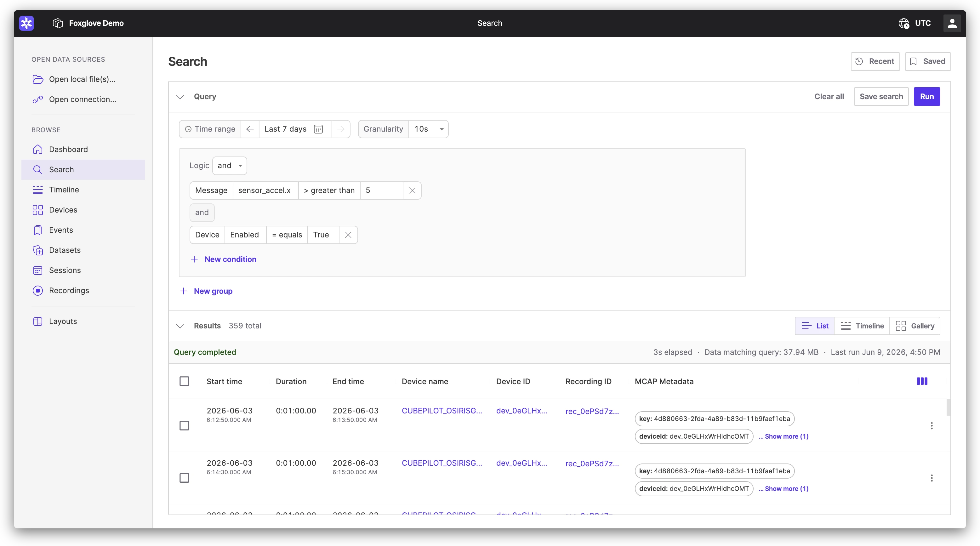The width and height of the screenshot is (980, 546).
Task: Click the Query completed status text
Action: click(x=205, y=352)
